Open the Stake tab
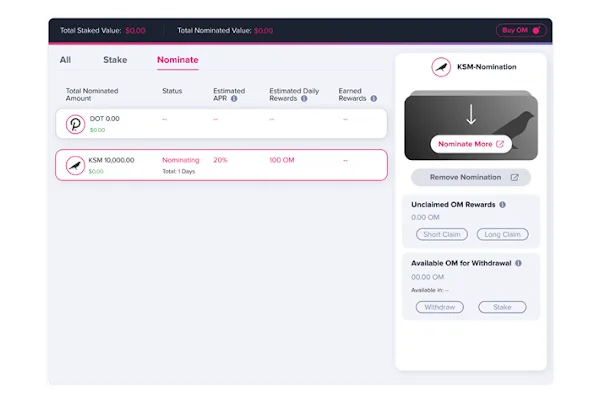This screenshot has width=600, height=400. tap(115, 60)
